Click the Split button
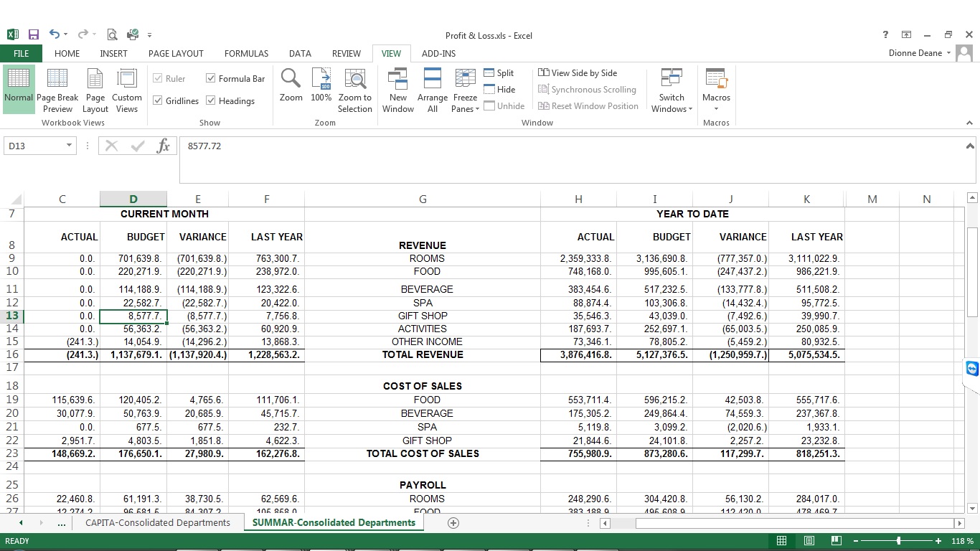 499,73
